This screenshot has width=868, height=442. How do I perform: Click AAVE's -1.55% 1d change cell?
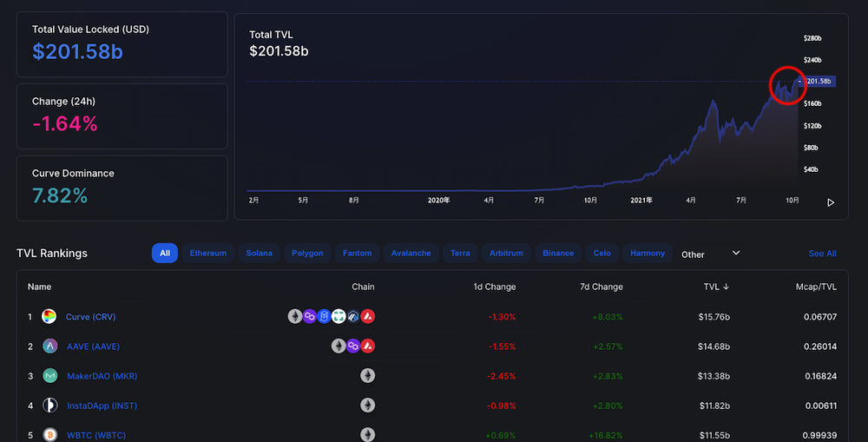(502, 346)
